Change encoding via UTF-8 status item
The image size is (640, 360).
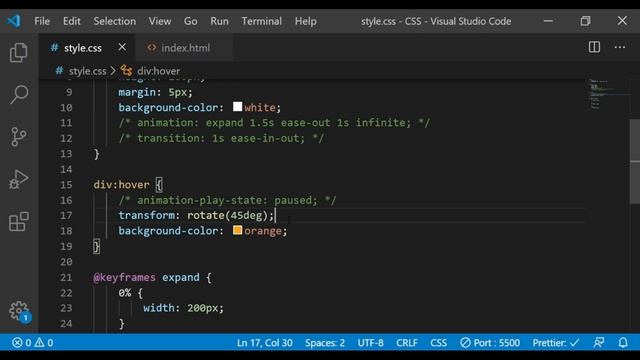pyautogui.click(x=371, y=342)
